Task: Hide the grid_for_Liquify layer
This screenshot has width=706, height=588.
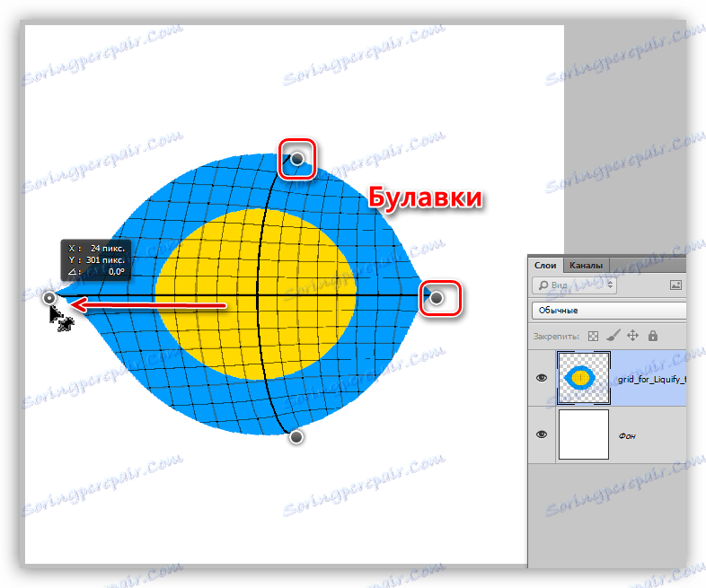Action: pyautogui.click(x=542, y=378)
